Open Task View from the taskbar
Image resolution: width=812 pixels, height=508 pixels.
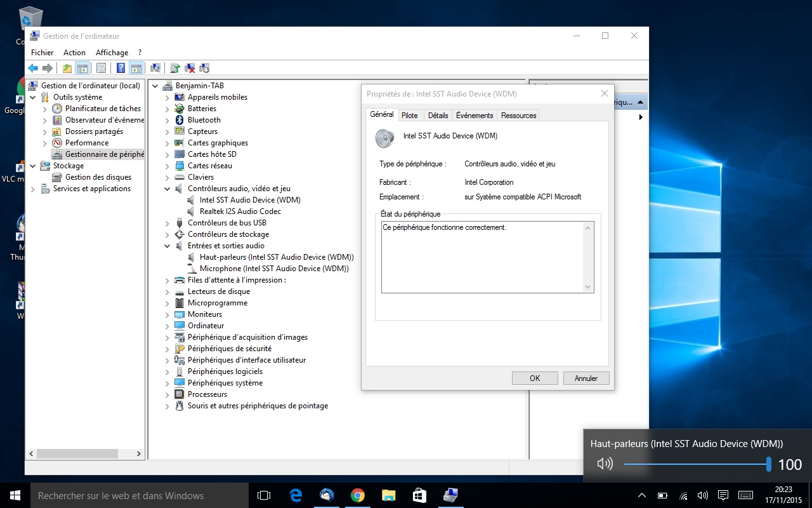click(264, 495)
